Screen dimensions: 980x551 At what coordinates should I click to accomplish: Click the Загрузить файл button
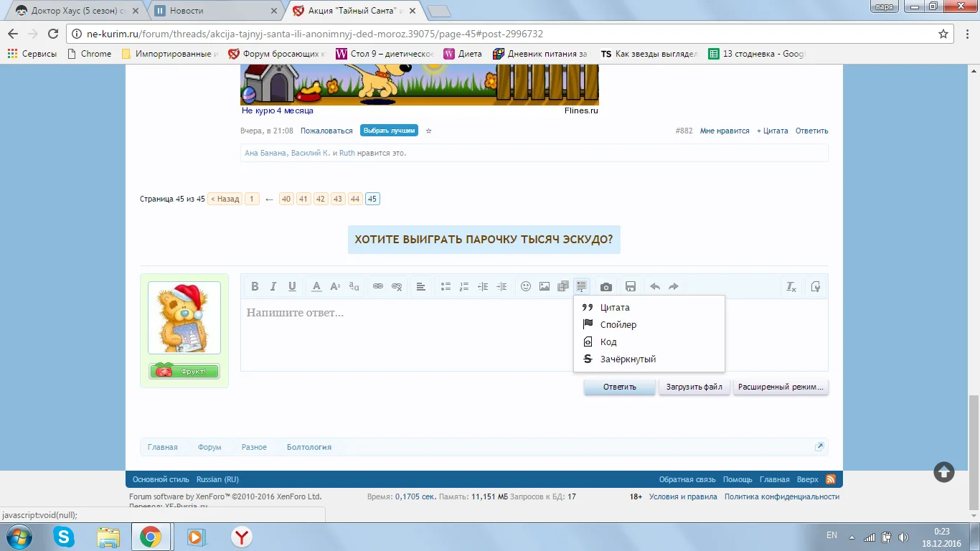click(x=694, y=387)
